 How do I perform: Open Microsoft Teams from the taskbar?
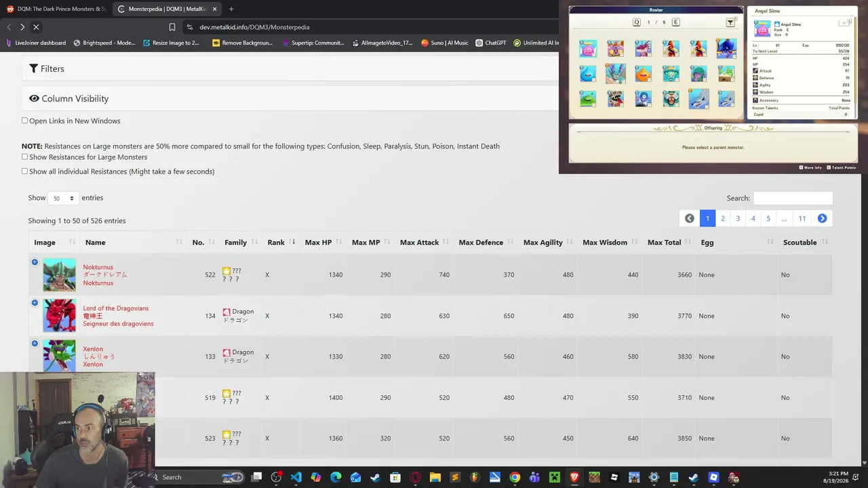tap(534, 477)
